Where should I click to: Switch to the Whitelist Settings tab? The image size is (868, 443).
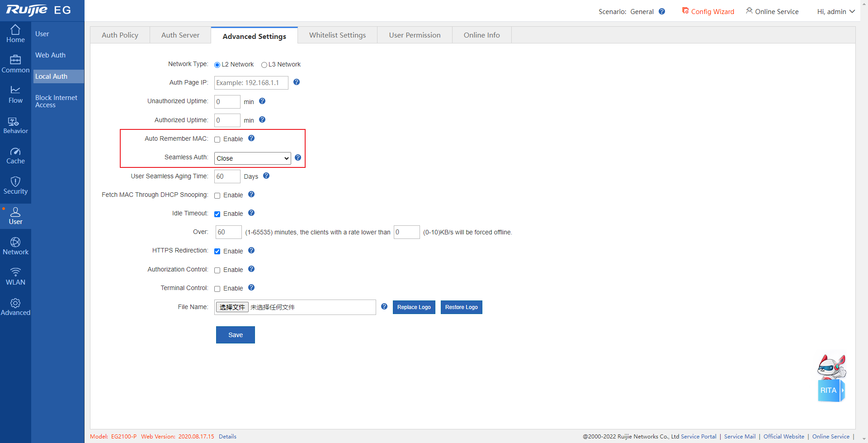(337, 35)
